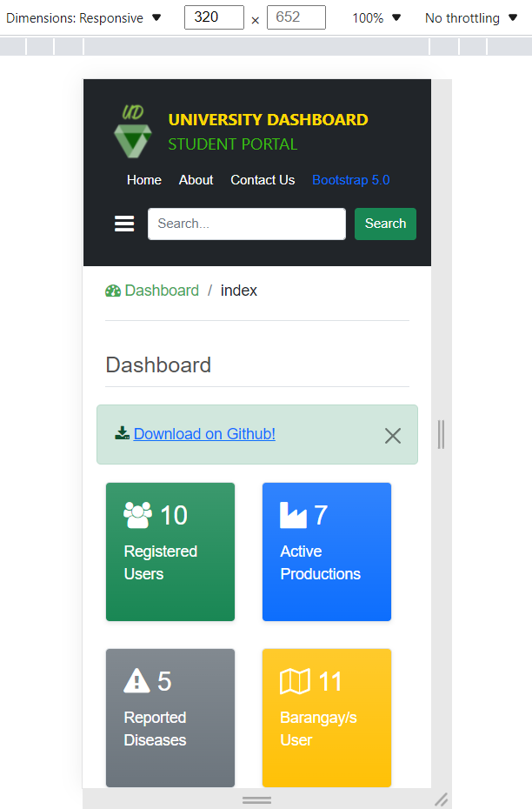Click the corner viewport resize handle
Image resolution: width=532 pixels, height=809 pixels.
[442, 799]
